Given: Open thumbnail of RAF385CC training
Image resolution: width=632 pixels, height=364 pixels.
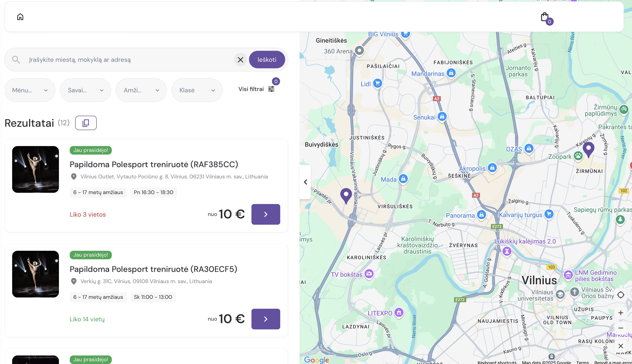Looking at the screenshot, I should 36,169.
